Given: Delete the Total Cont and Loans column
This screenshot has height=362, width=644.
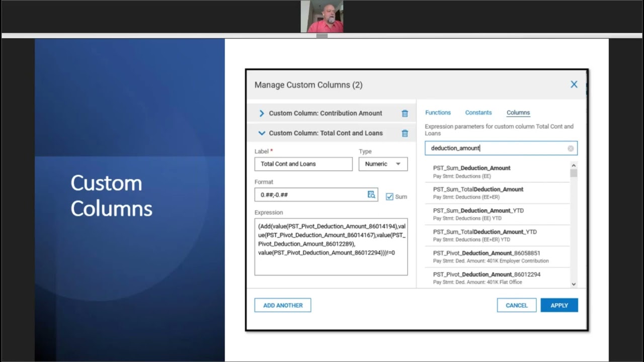Looking at the screenshot, I should coord(405,133).
